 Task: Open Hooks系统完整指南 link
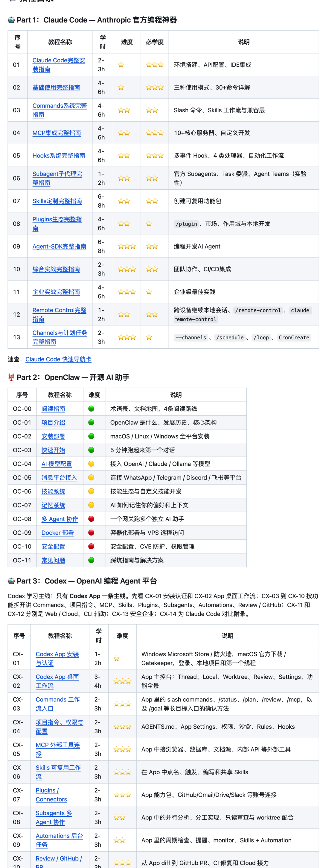click(59, 156)
